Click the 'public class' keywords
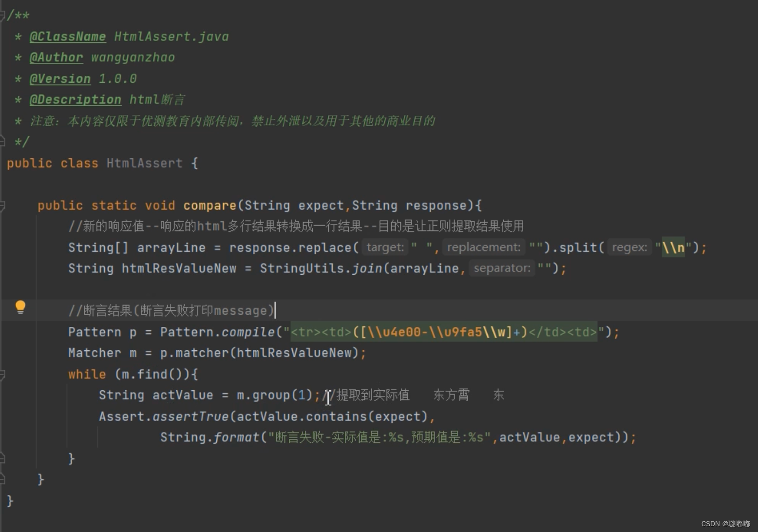 (x=52, y=163)
